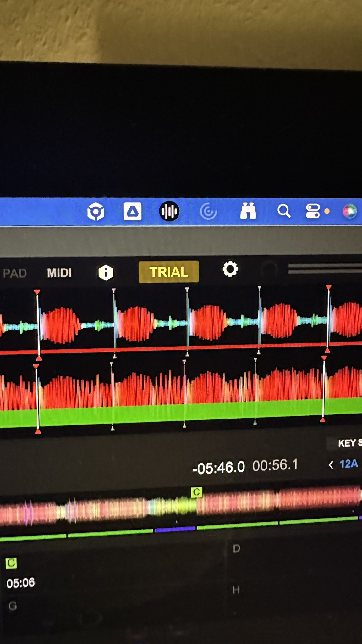Open preferences via gear icon
The image size is (362, 644).
(230, 269)
